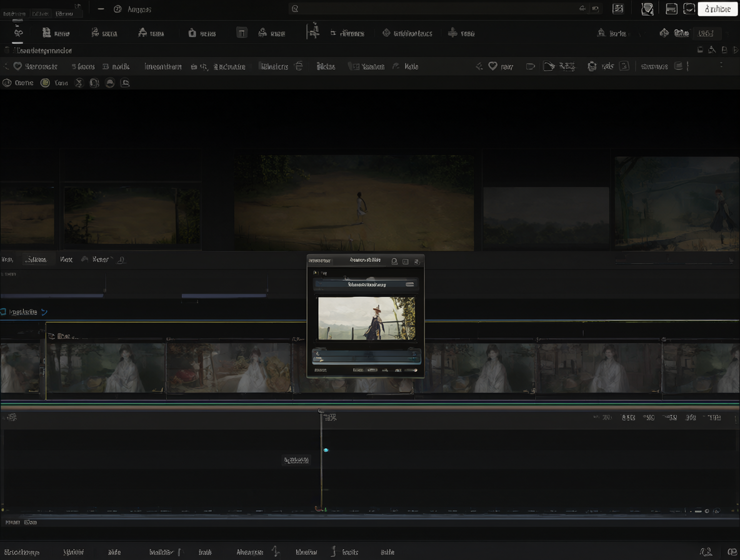740x560 pixels.
Task: Click the popup's preview image of figure with hat
Action: pos(367,318)
